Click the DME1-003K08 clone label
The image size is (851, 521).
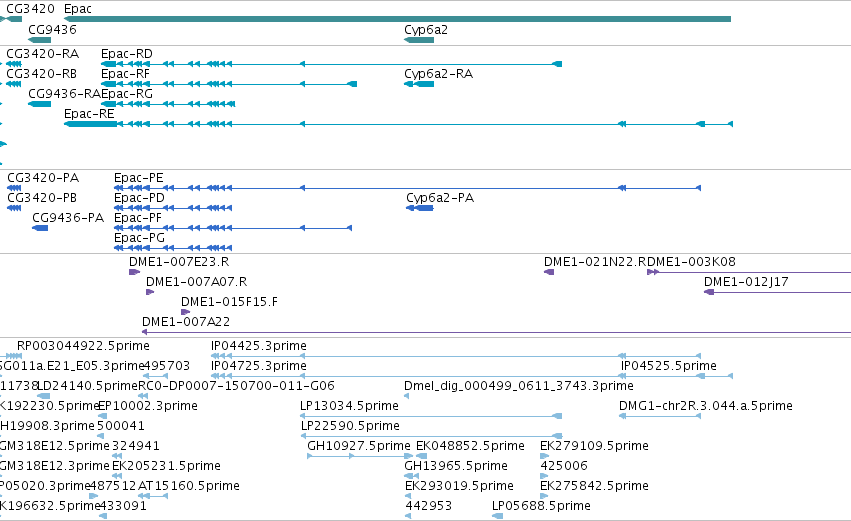pos(691,262)
